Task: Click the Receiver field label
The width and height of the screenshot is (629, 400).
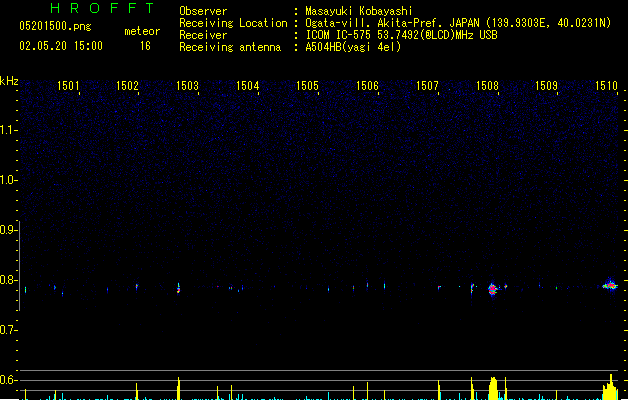Action: click(x=203, y=35)
